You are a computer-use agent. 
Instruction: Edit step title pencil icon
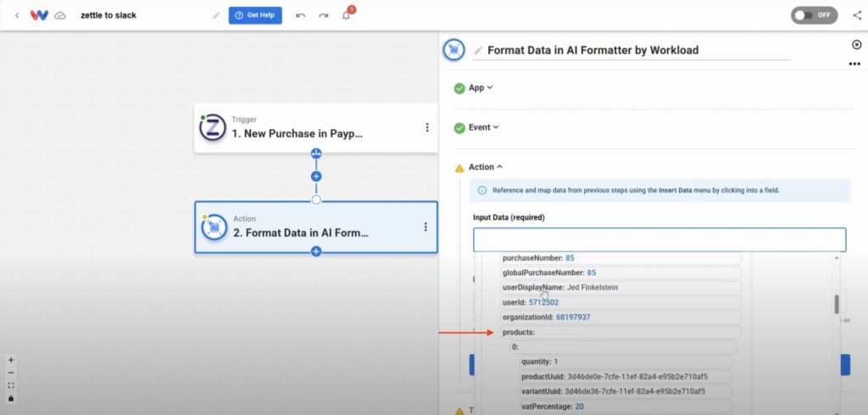tap(478, 50)
